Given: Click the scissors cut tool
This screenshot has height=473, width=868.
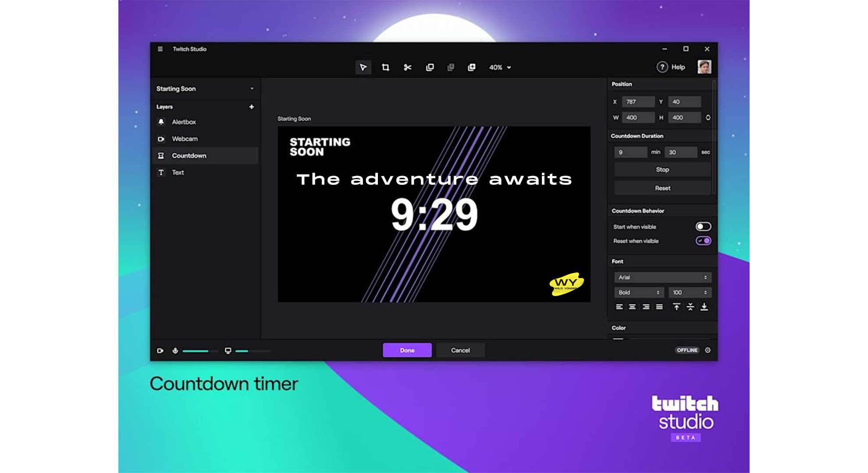Looking at the screenshot, I should click(x=407, y=67).
